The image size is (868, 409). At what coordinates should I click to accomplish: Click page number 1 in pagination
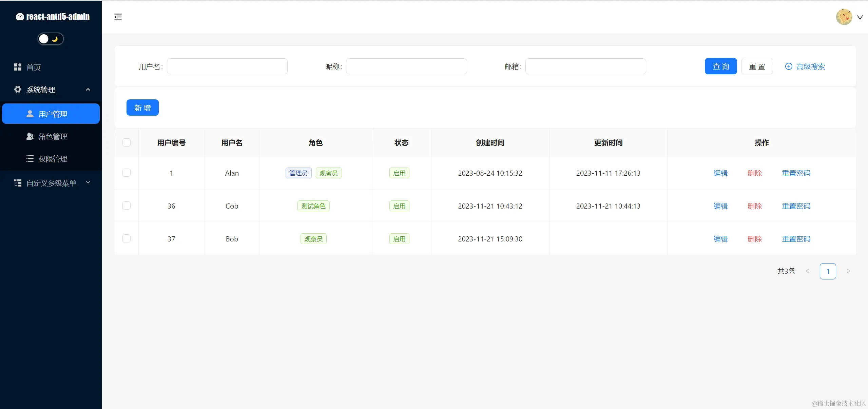[x=828, y=271]
